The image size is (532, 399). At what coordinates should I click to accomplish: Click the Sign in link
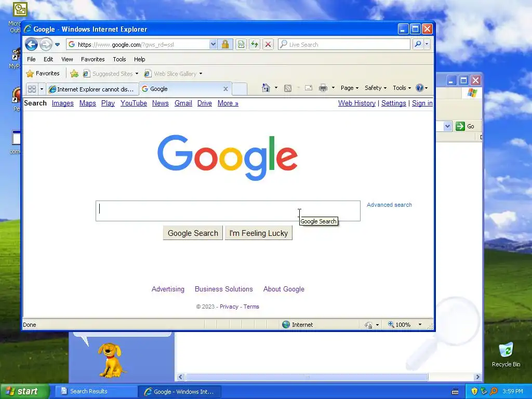[x=422, y=103]
